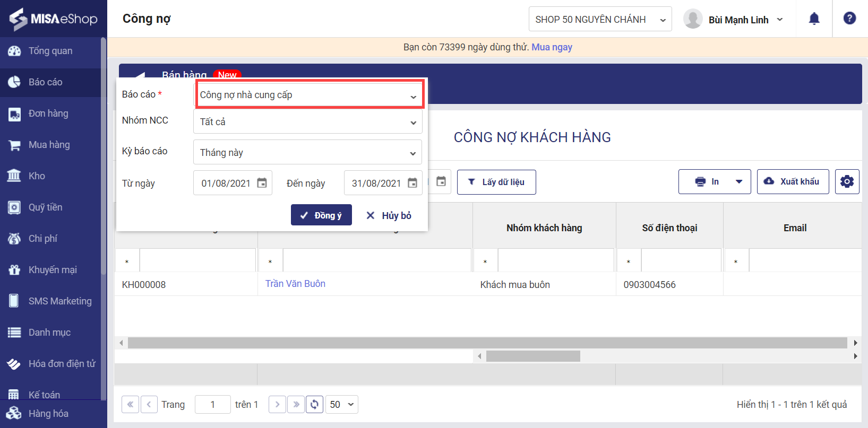Click the Xuất khẩu export button
Image resolution: width=868 pixels, height=428 pixels.
pyautogui.click(x=793, y=182)
